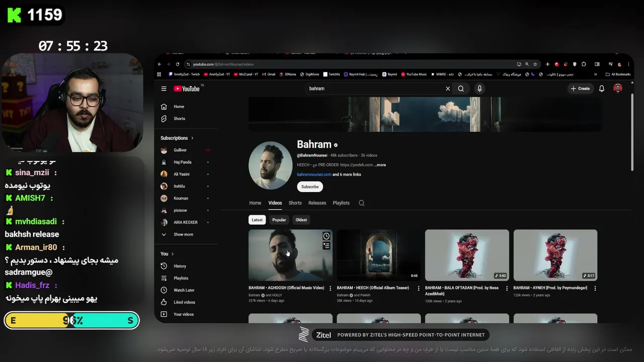Search within the channel via magnifier icon
The height and width of the screenshot is (362, 644).
(x=361, y=203)
